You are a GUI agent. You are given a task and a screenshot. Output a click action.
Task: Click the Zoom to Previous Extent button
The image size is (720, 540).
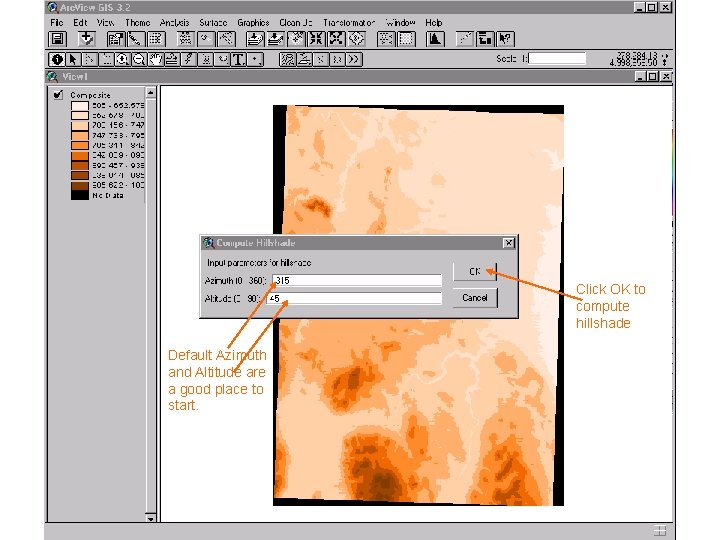(x=356, y=39)
